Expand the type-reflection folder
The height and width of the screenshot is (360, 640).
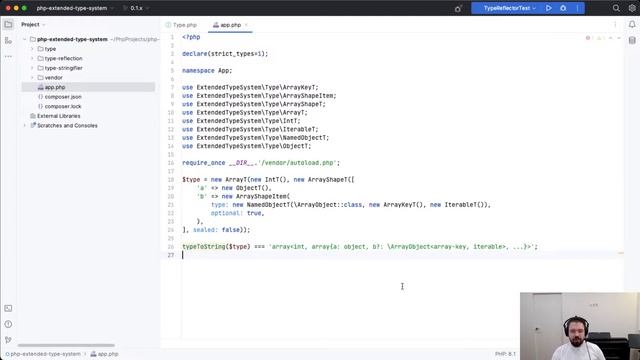pyautogui.click(x=32, y=58)
